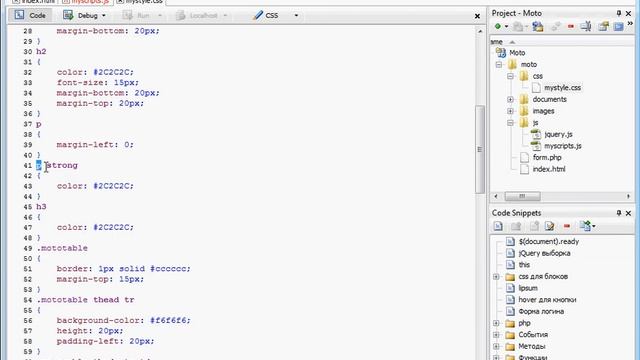Click the yellow-topped icon right of the monitor-shaped icon in Project toolbar
Screen dimensions: 640x360
coord(603,27)
